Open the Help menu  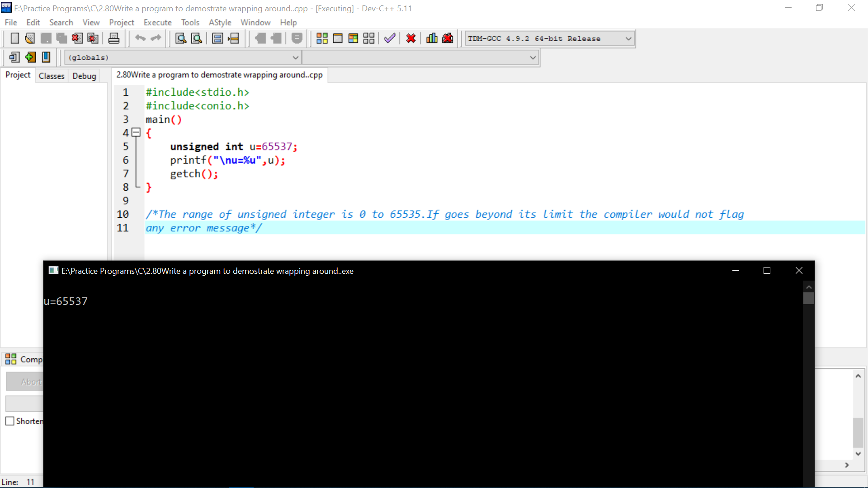pos(288,23)
